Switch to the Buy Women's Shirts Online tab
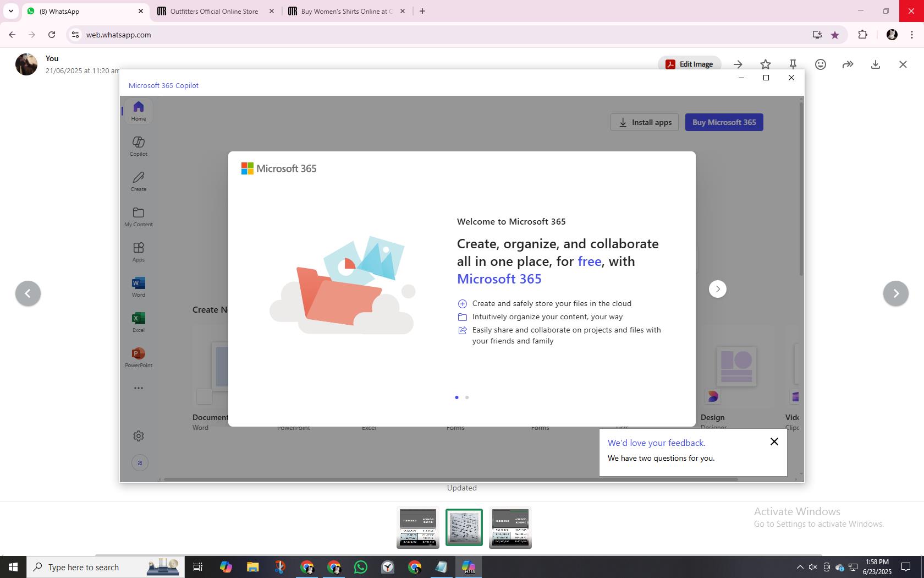Screen dimensions: 924x578 tap(346, 11)
